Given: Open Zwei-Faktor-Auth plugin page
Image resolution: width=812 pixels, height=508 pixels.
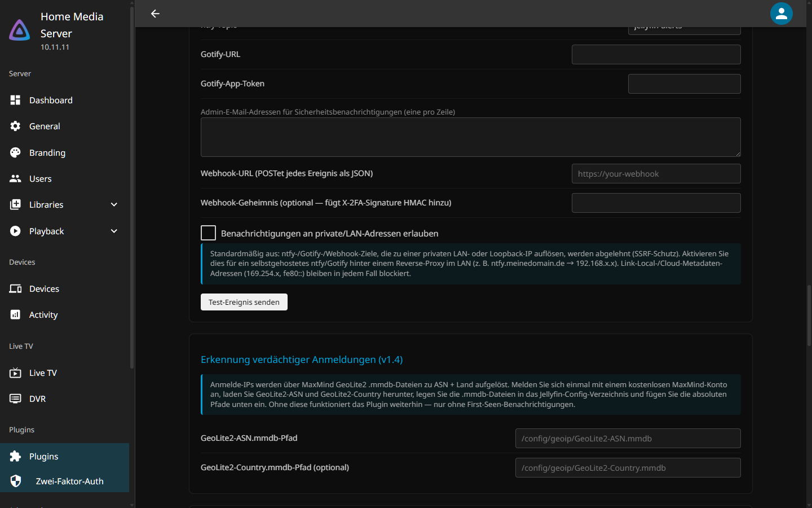Looking at the screenshot, I should (x=64, y=481).
